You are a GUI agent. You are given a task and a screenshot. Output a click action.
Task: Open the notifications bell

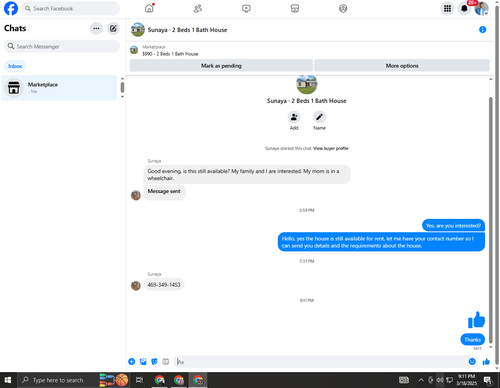pyautogui.click(x=464, y=8)
